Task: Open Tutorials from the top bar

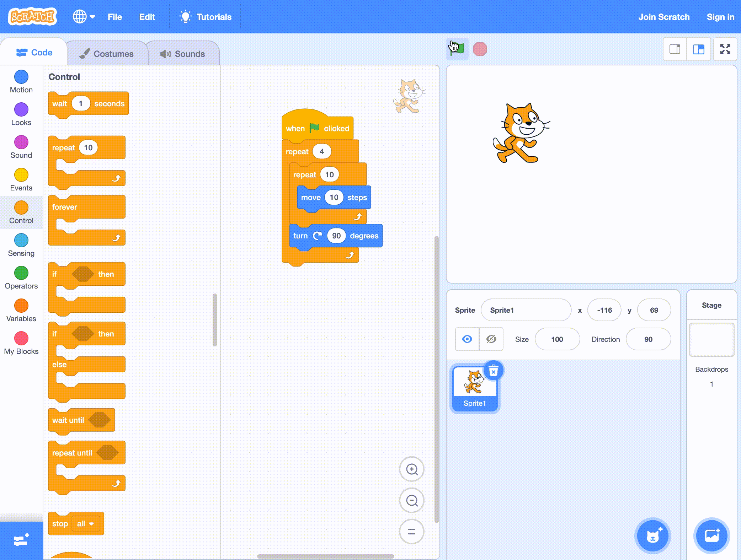Action: pyautogui.click(x=206, y=17)
